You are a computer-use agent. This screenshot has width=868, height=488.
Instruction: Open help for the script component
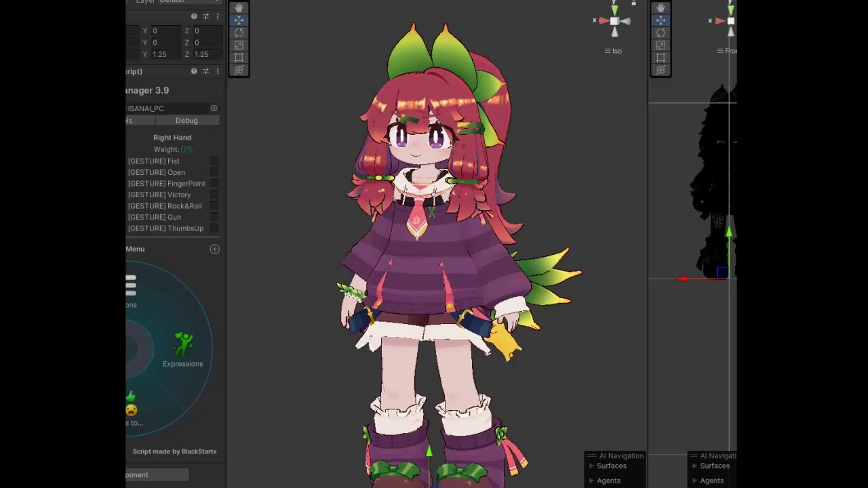click(x=194, y=71)
